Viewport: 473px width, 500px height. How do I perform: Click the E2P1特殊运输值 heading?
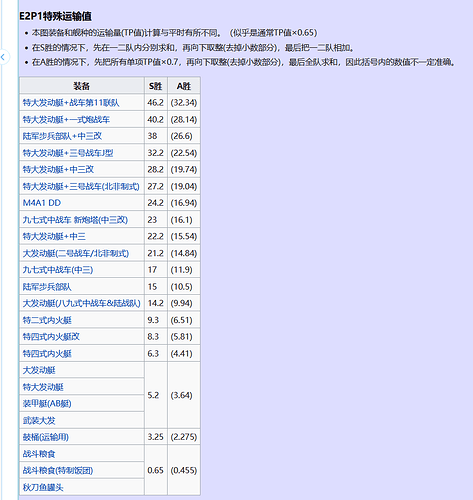[55, 16]
